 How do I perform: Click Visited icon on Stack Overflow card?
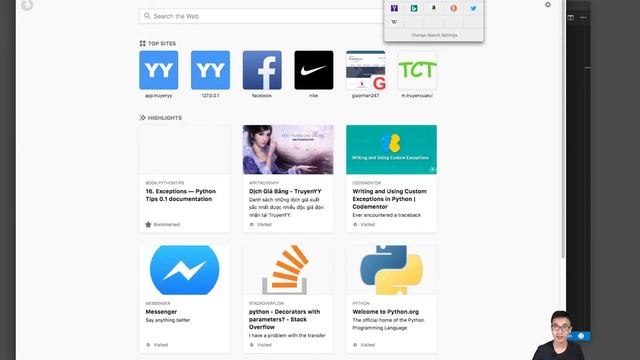pos(252,345)
